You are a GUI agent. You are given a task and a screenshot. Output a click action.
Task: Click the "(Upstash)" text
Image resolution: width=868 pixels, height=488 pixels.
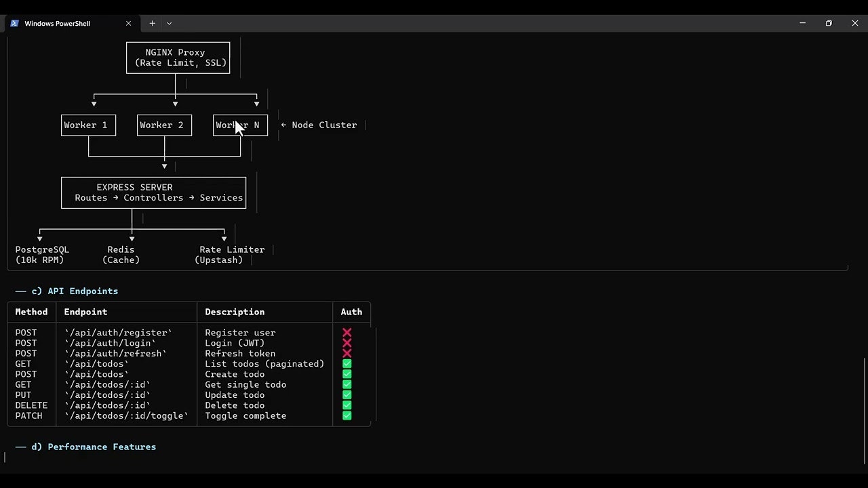click(x=218, y=260)
